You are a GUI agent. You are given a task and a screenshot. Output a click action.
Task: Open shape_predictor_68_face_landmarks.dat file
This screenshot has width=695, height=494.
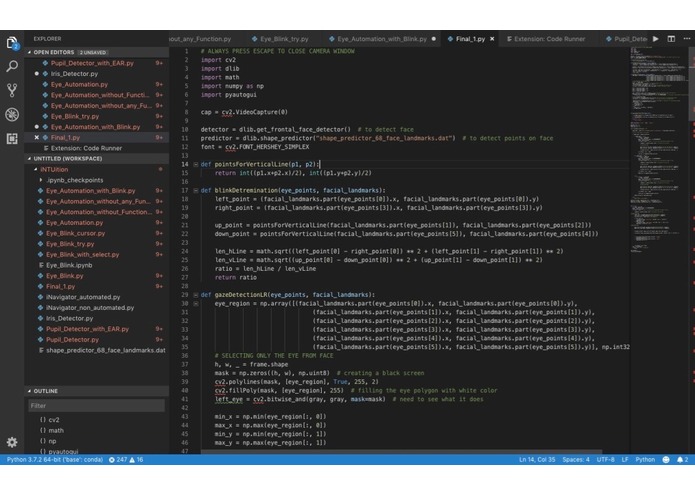pyautogui.click(x=96, y=350)
